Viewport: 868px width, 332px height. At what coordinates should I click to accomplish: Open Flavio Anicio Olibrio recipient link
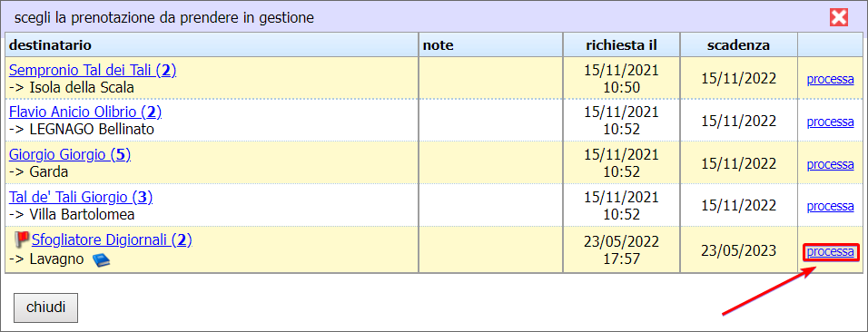[x=85, y=112]
